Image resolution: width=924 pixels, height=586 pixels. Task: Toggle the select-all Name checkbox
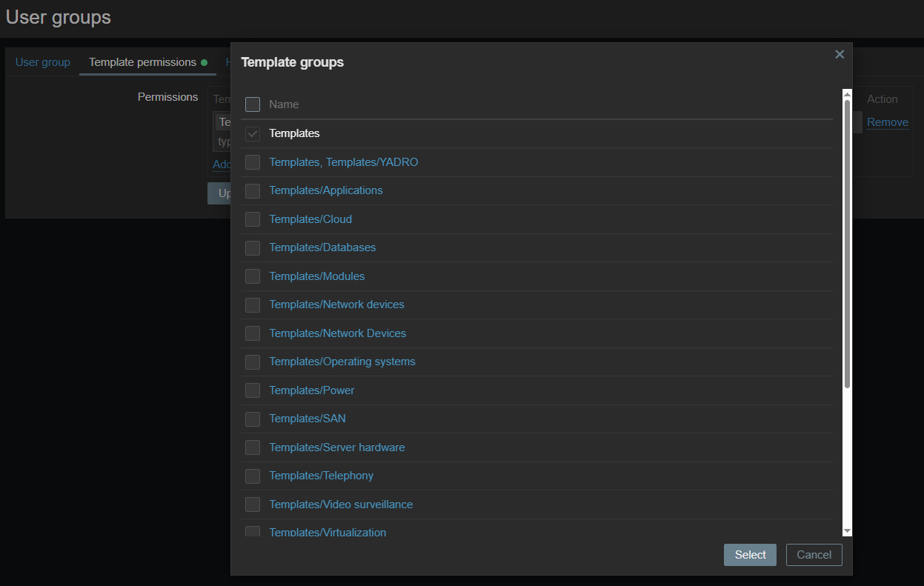tap(253, 104)
